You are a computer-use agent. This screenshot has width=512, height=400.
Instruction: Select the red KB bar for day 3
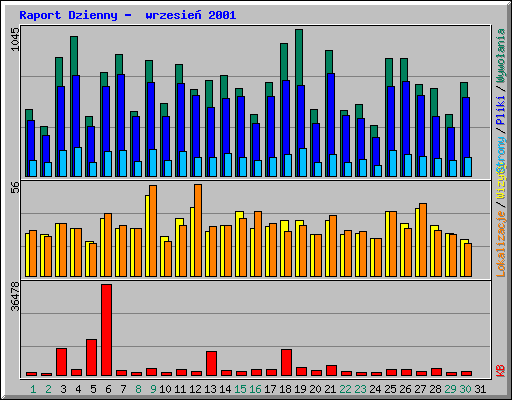pyautogui.click(x=61, y=362)
